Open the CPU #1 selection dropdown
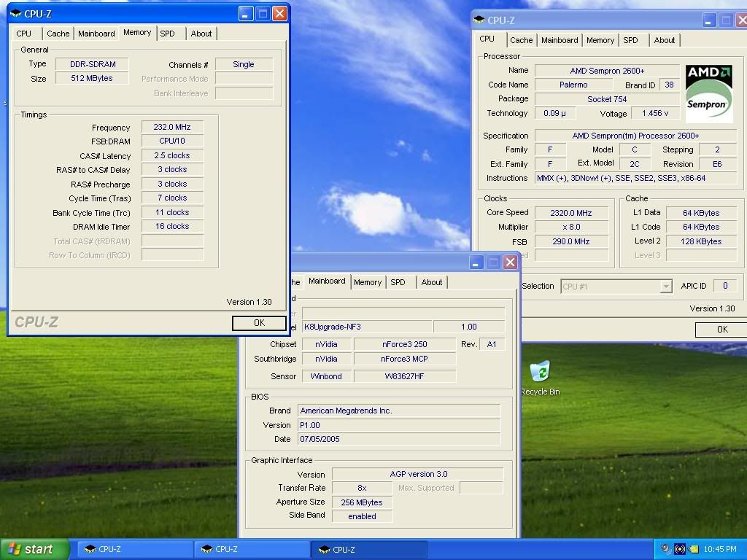The width and height of the screenshot is (747, 560). tap(616, 286)
